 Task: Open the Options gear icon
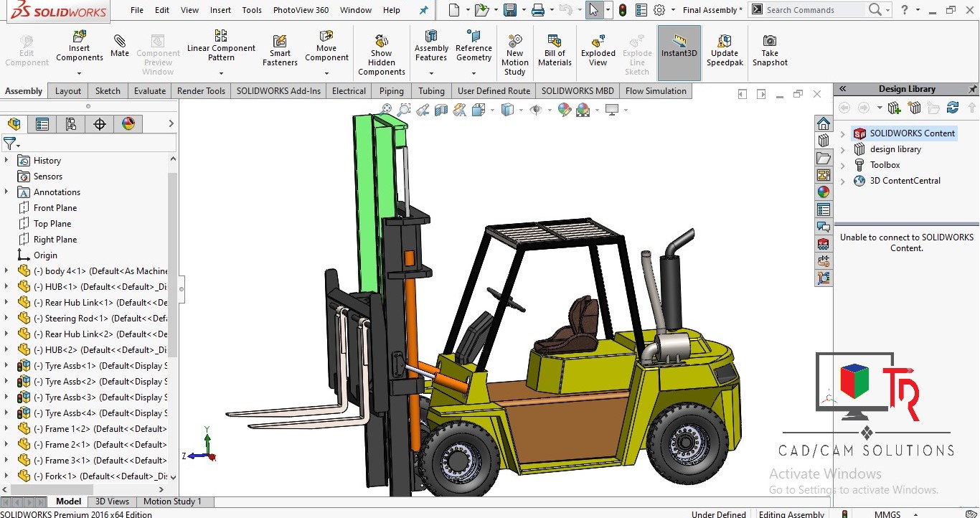659,10
